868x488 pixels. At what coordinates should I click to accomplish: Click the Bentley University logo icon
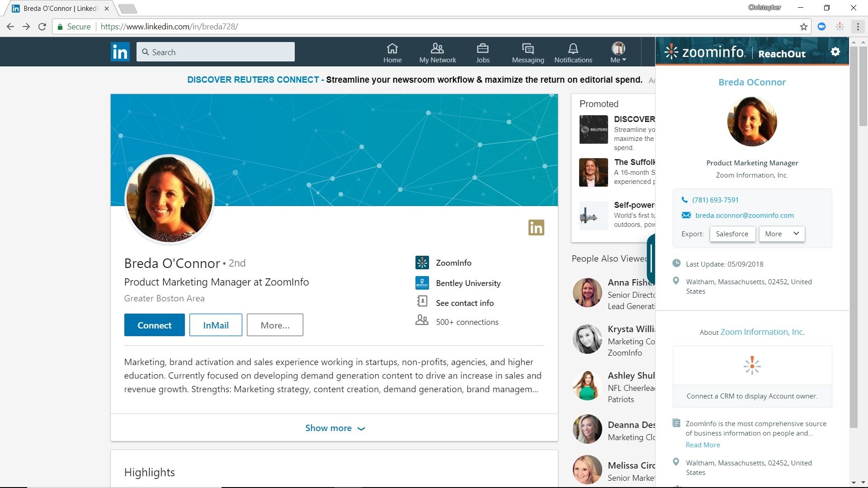click(422, 283)
